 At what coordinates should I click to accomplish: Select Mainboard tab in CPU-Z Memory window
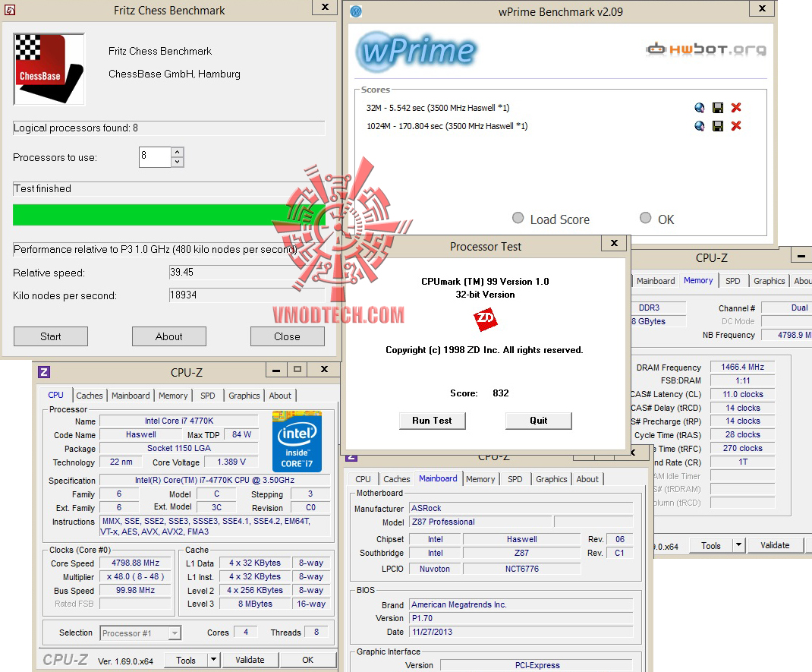tap(656, 281)
